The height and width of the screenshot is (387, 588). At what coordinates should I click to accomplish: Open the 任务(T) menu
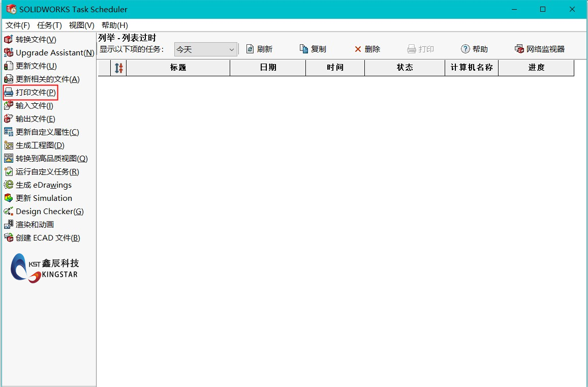(x=49, y=25)
